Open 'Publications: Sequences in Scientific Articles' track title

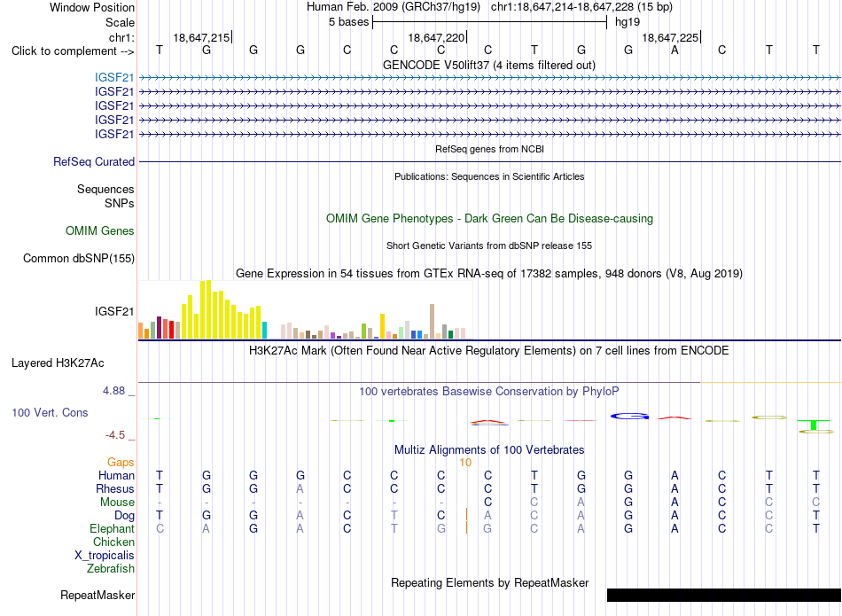pyautogui.click(x=489, y=176)
